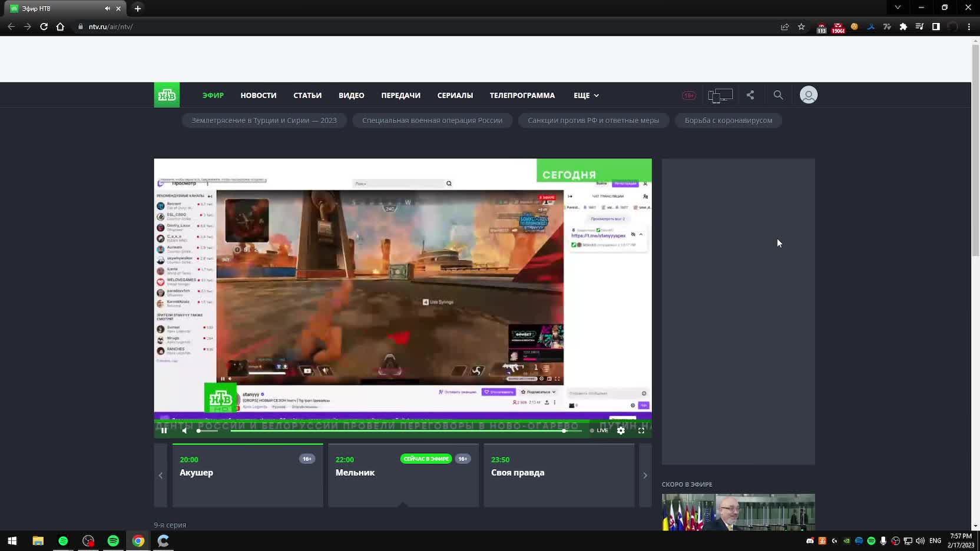Open the Специальная военная операция России topic
980x551 pixels.
(x=432, y=120)
